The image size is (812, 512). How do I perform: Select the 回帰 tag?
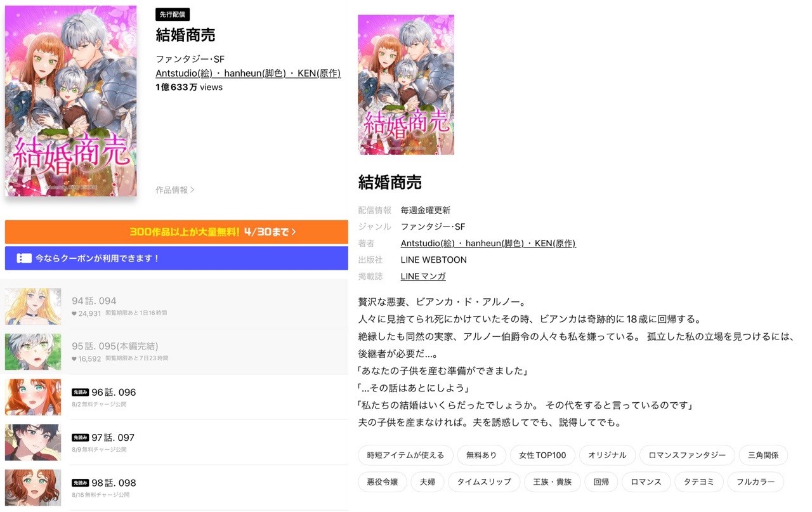pos(601,482)
